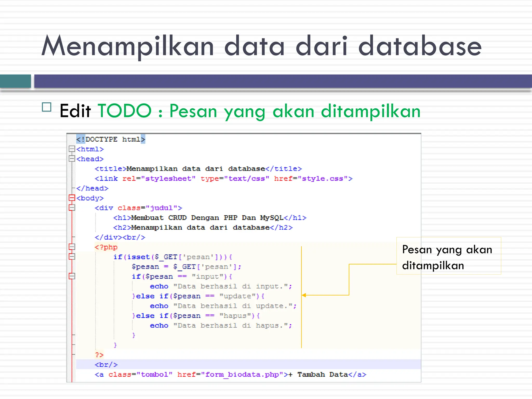Click the </head> closing tag
532x399 pixels.
coord(92,188)
